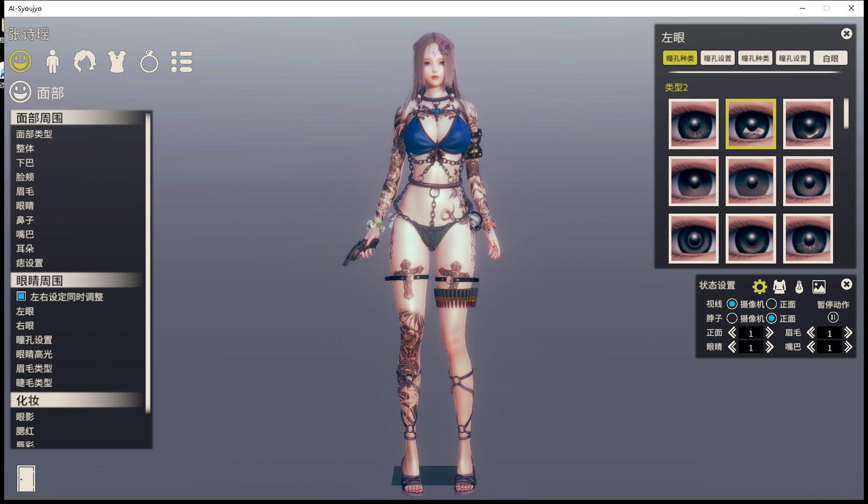Select 右眼 in the list
The height and width of the screenshot is (504, 868).
tap(25, 325)
